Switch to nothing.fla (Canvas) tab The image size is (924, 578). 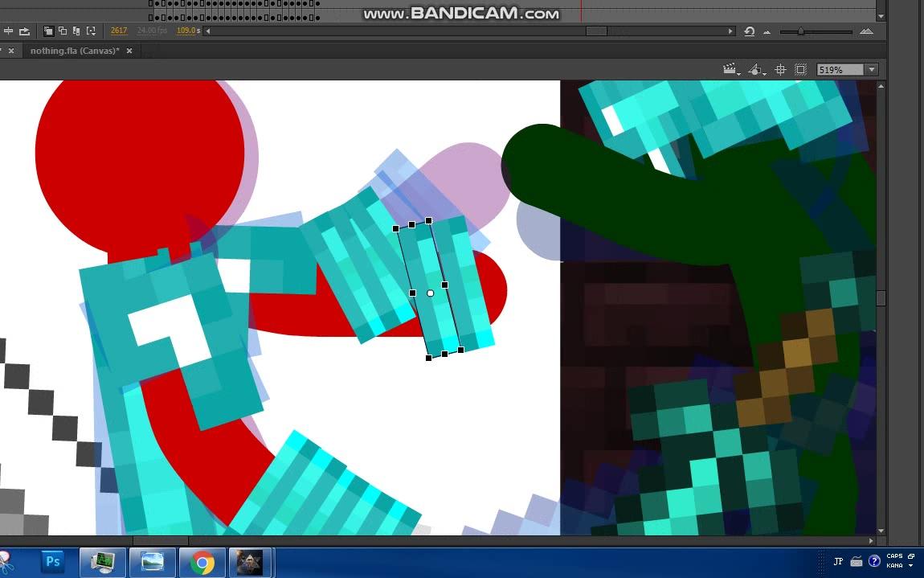pyautogui.click(x=75, y=51)
